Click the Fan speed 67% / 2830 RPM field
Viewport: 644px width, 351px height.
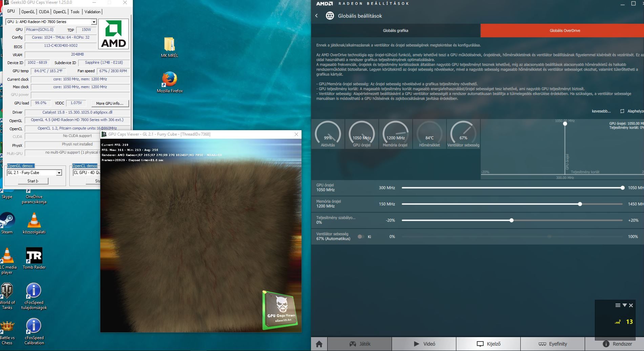(113, 71)
